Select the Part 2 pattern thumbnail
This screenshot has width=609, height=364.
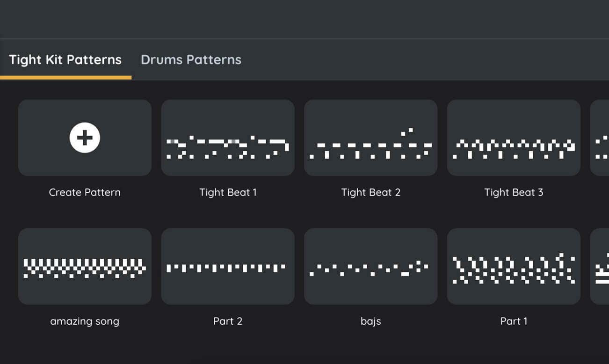point(228,267)
